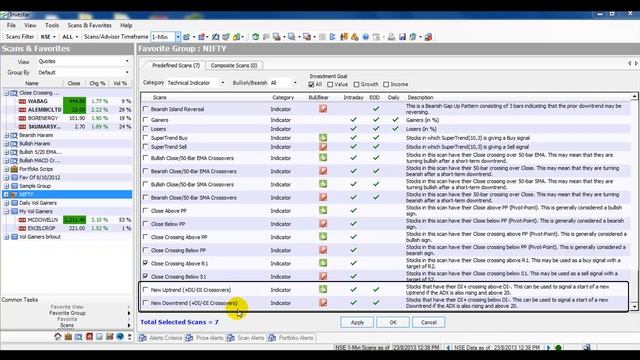
Task: Click the Investar app icon in title bar
Action: pos(4,15)
